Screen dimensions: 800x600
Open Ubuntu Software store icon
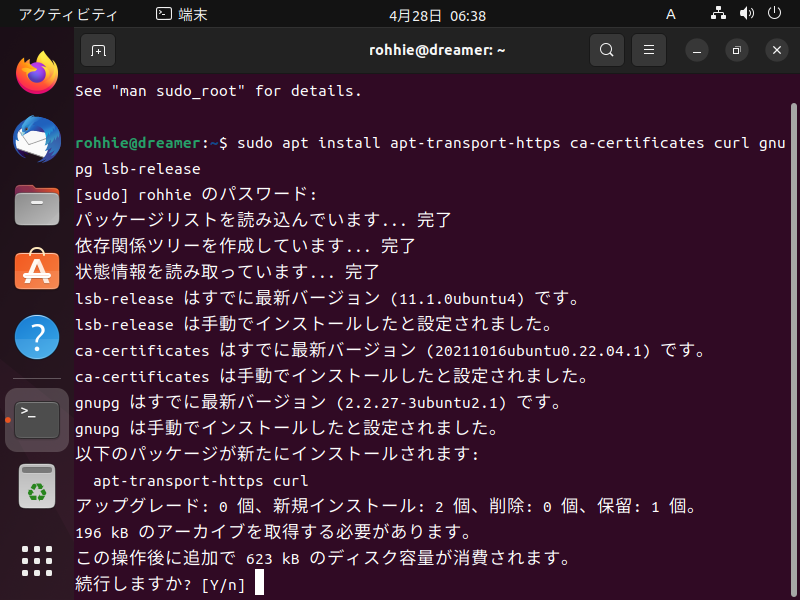click(x=37, y=269)
